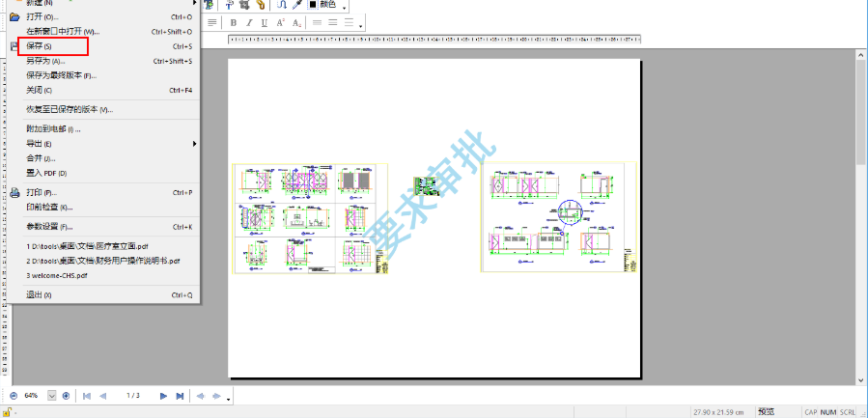Open the zoom percentage dropdown
This screenshot has height=418, width=868.
click(x=53, y=396)
